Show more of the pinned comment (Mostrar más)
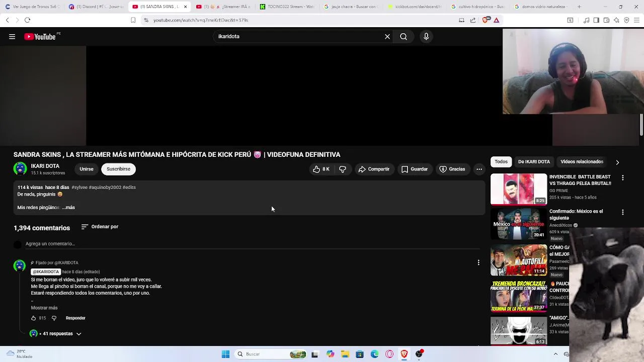644x362 pixels. click(x=44, y=308)
